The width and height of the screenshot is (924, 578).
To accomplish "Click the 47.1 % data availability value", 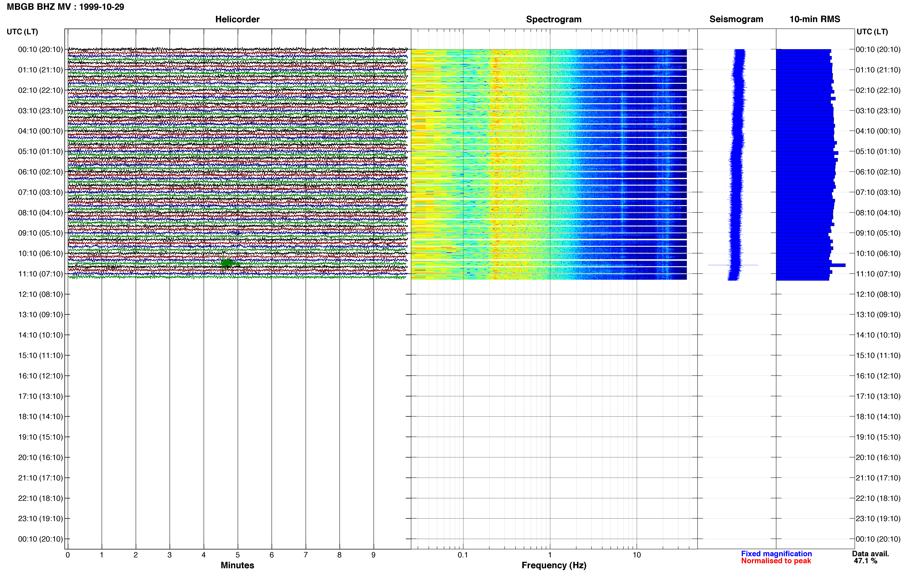I will click(x=865, y=561).
